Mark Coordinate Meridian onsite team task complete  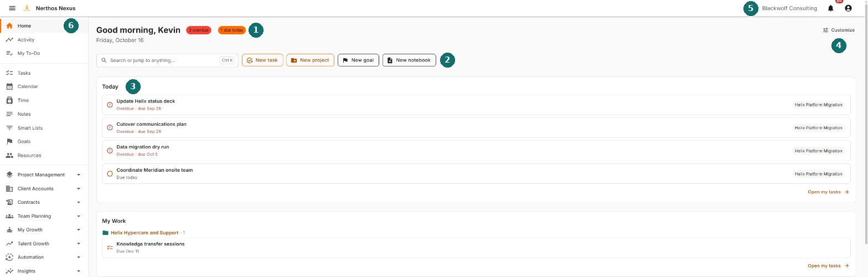pos(110,173)
